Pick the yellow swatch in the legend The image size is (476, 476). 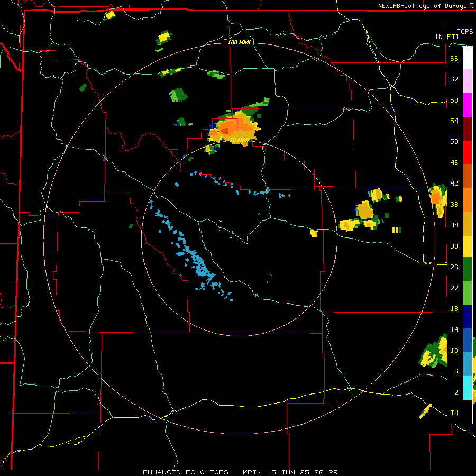point(467,246)
